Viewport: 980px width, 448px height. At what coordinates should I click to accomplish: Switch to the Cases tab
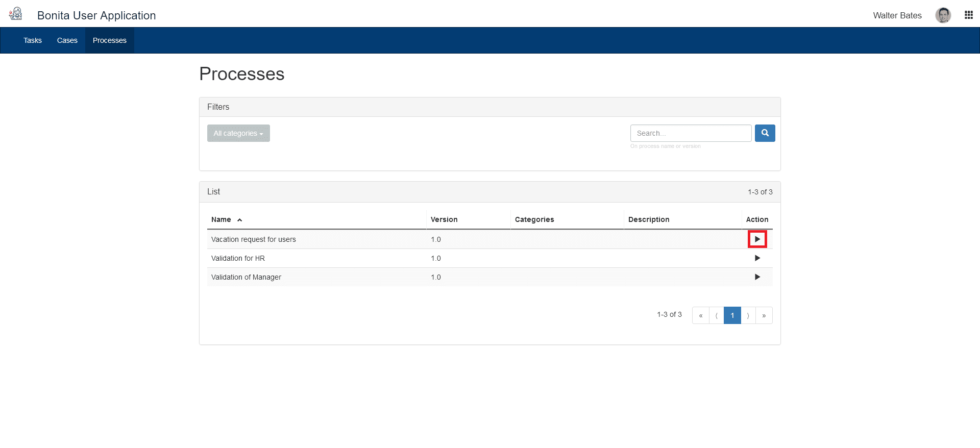(x=67, y=40)
